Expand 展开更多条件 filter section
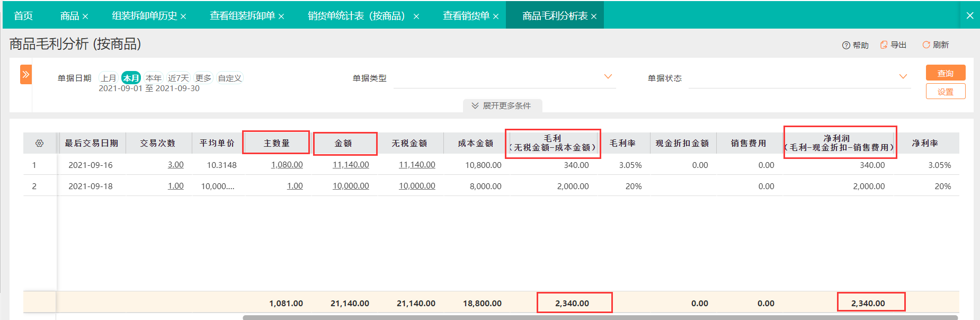980x320 pixels. (x=502, y=105)
